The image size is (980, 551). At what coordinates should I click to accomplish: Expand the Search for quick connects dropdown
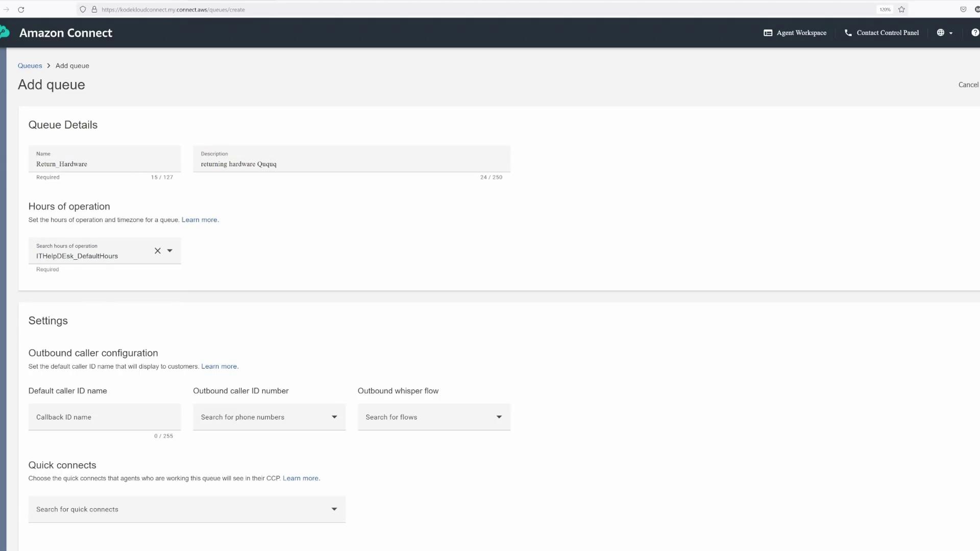[x=187, y=510]
